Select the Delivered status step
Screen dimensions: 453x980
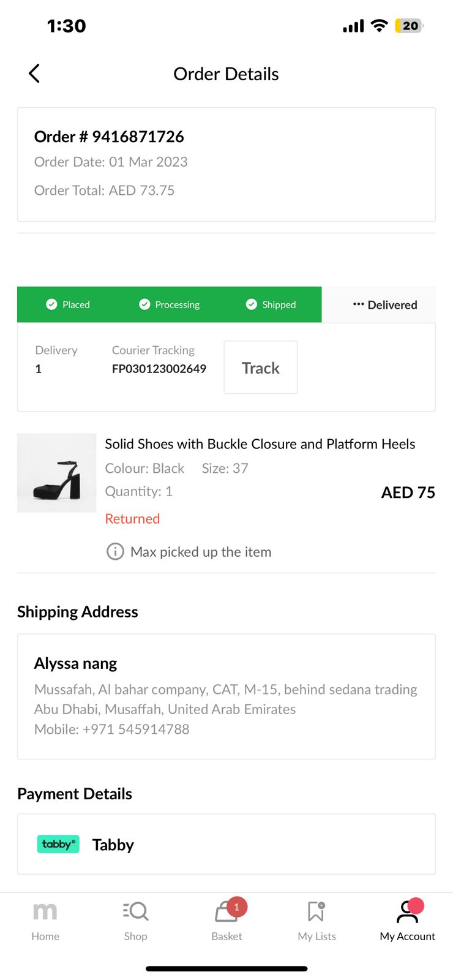tap(385, 305)
